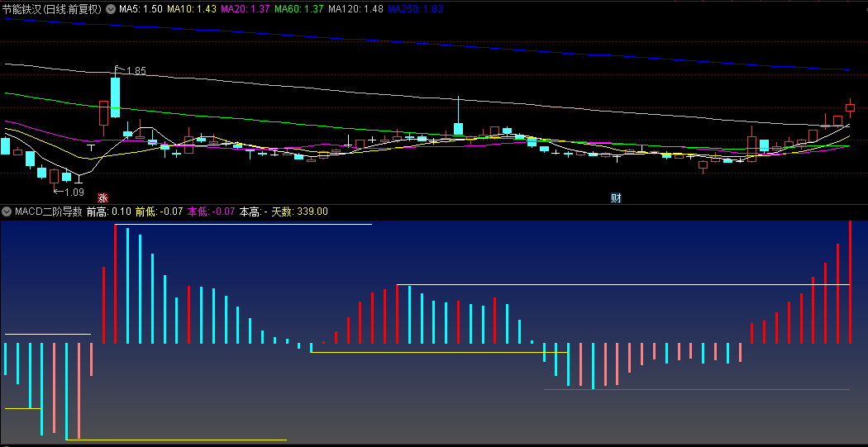The height and width of the screenshot is (447, 868).
Task: Click the MA120: 1.48 legend value
Action: point(355,9)
